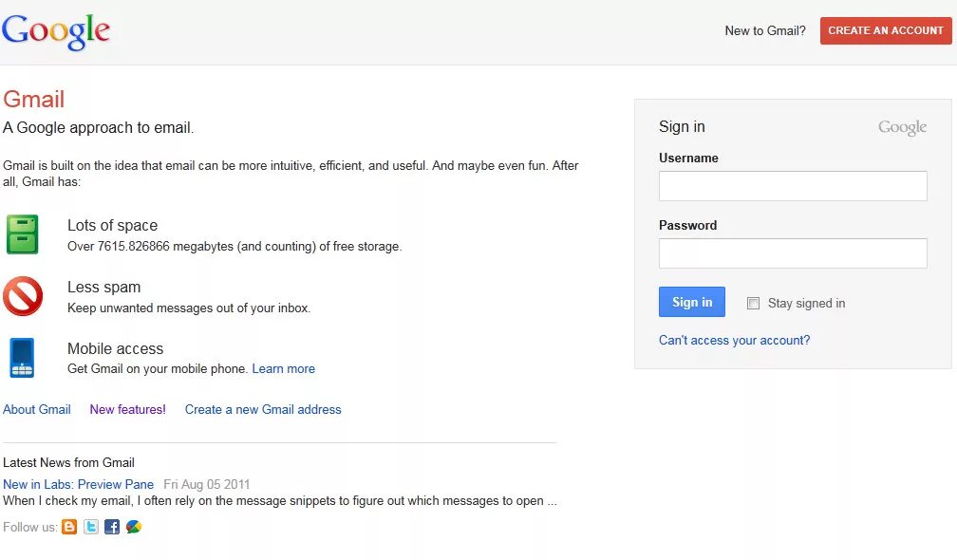Open New in Labs: Preview Pane article
Image resolution: width=957 pixels, height=560 pixels.
click(x=78, y=484)
